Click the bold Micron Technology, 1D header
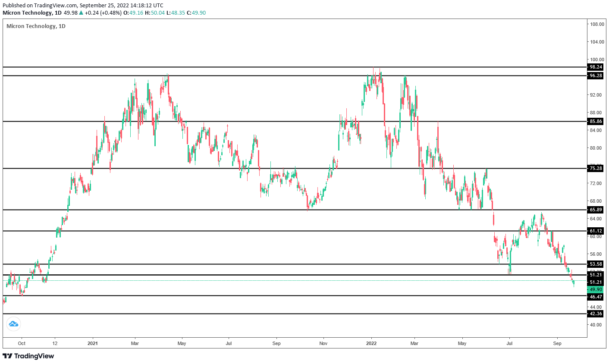 tap(32, 13)
